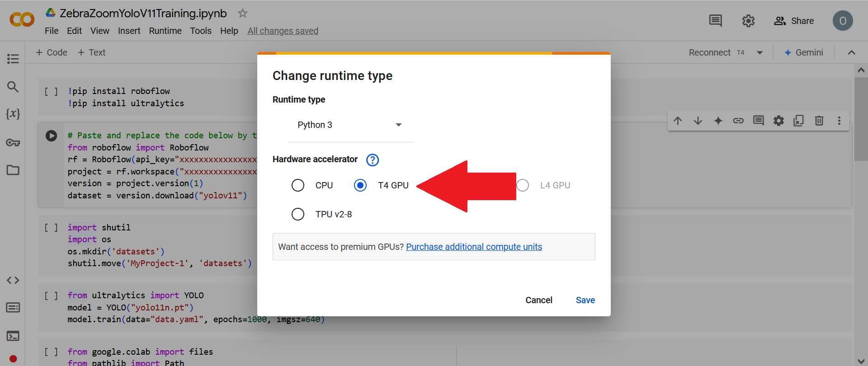Screen dimensions: 868x366
Task: Collapse the header with chevron
Action: point(852,52)
